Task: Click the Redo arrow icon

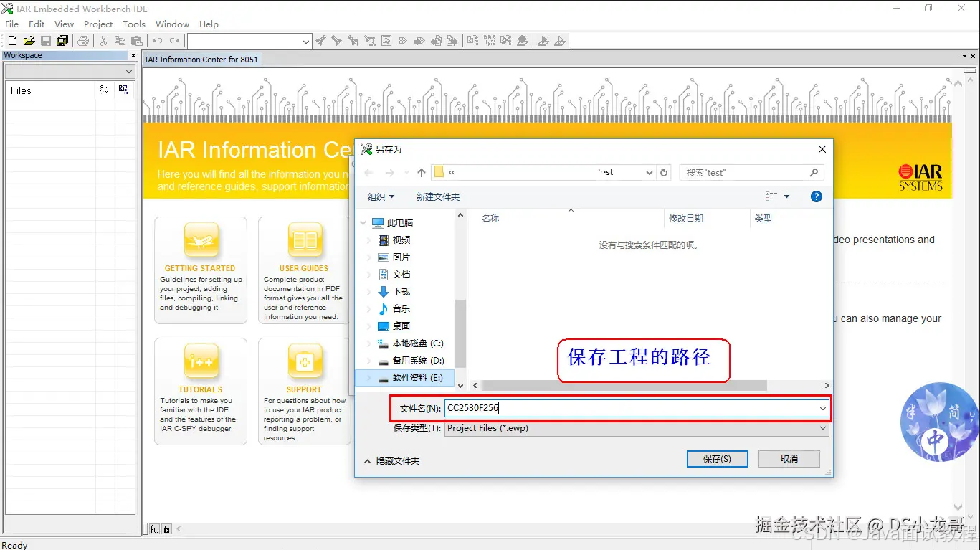Action: (x=174, y=41)
